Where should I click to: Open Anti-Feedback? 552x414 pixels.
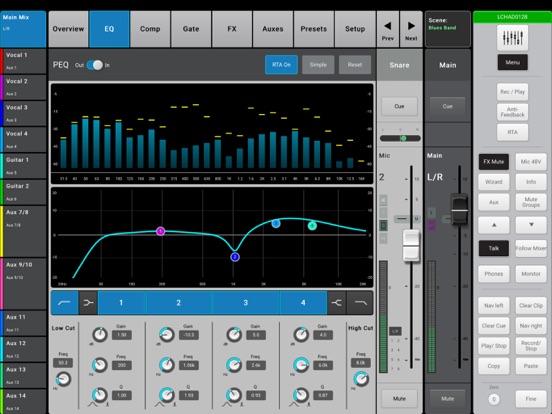[512, 112]
